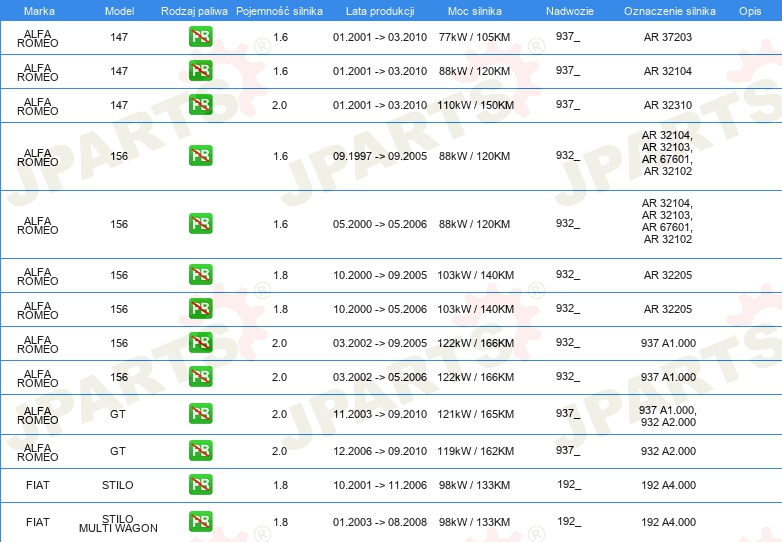Click 937 A1.000 in 03.2002 -> 09.2005 row
The image size is (782, 542).
click(668, 343)
